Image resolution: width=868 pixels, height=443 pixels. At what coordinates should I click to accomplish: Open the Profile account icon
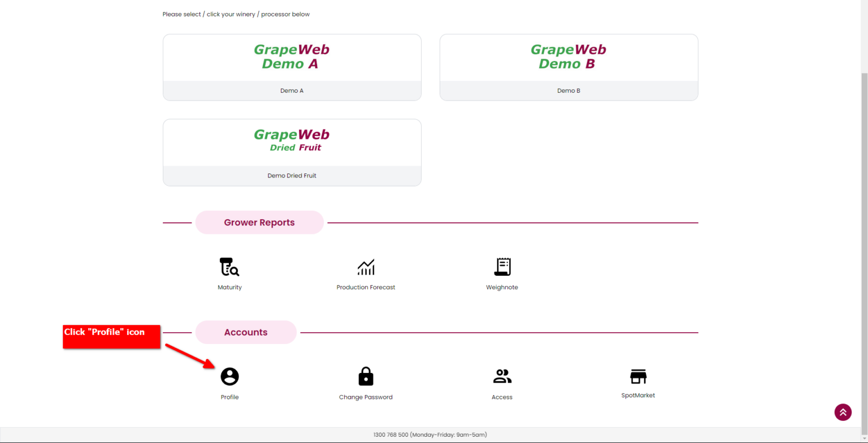[229, 376]
